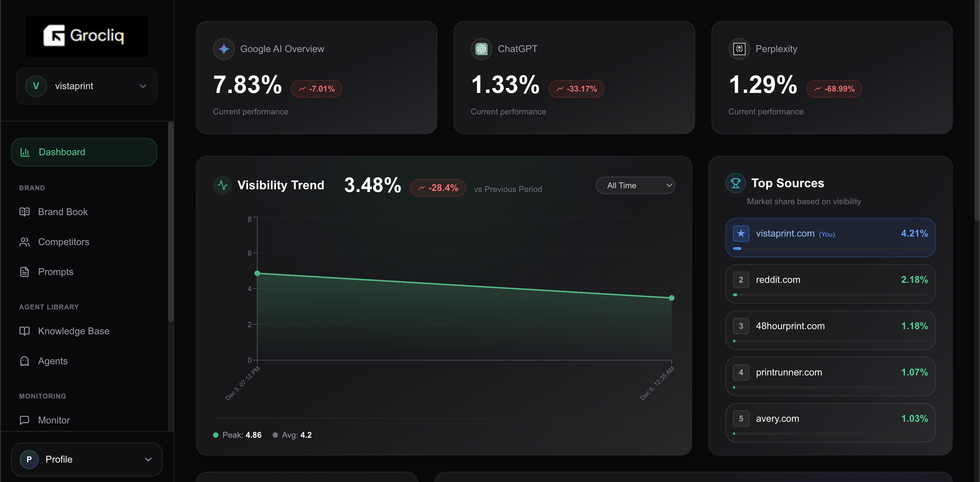Select the reddit.com source row
The image size is (980, 482).
[830, 284]
